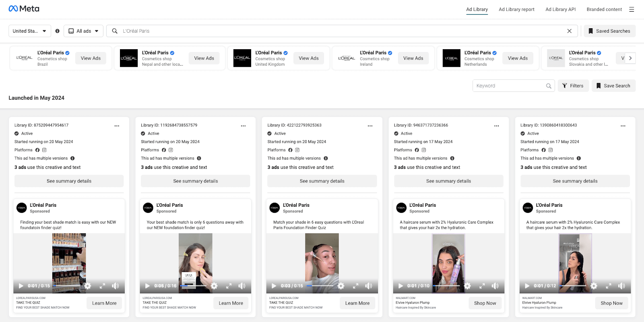Viewport: 644px width, 322px height.
Task: View Ads for L'Oréal Paris Nepal
Action: coord(204,58)
